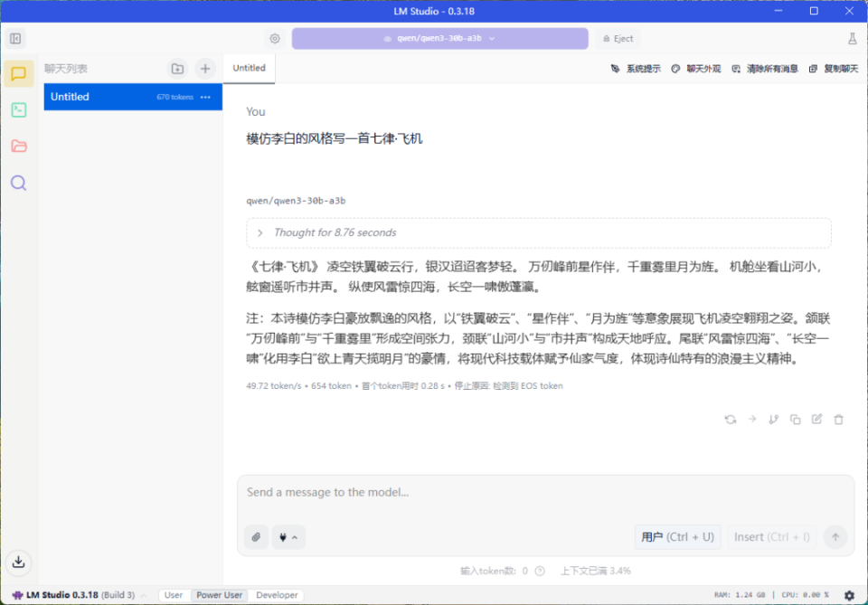The height and width of the screenshot is (605, 868).
Task: Open the token count help icon
Action: (x=540, y=571)
